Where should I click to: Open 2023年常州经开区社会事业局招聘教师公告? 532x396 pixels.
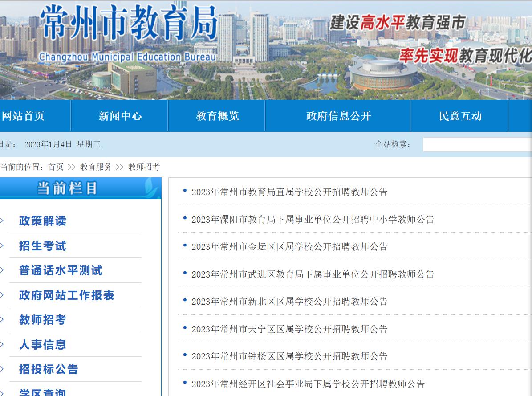[308, 384]
